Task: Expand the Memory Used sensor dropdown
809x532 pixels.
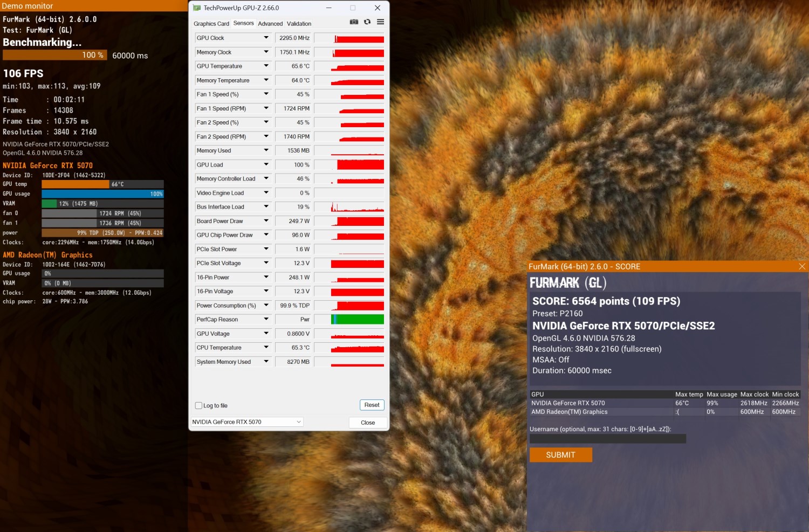Action: coord(266,150)
